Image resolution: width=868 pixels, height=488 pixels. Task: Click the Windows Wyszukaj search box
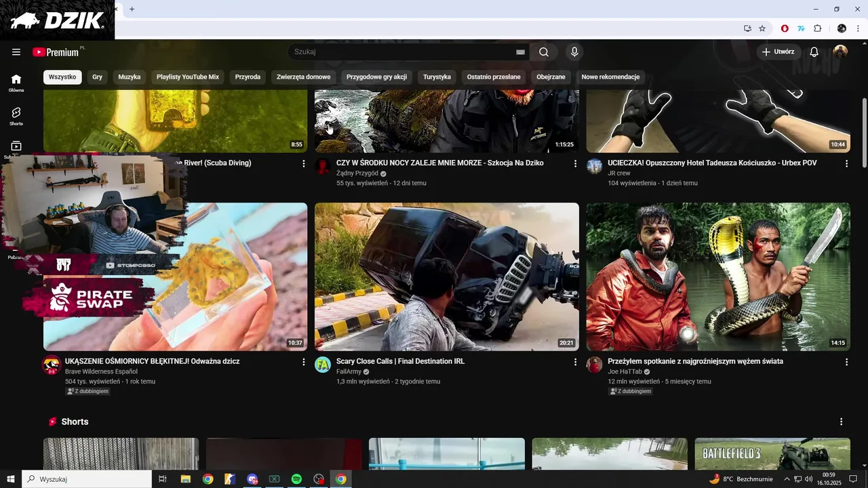point(87,479)
